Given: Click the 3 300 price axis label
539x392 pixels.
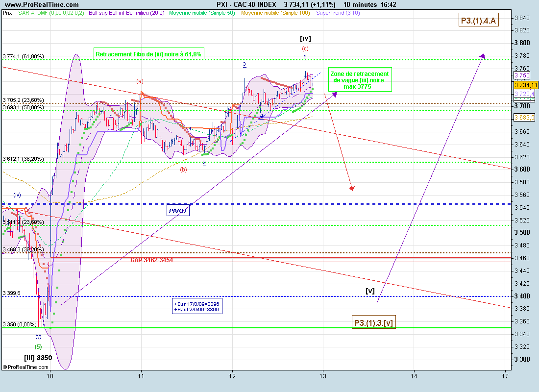Looking at the screenshot, I should (x=522, y=359).
